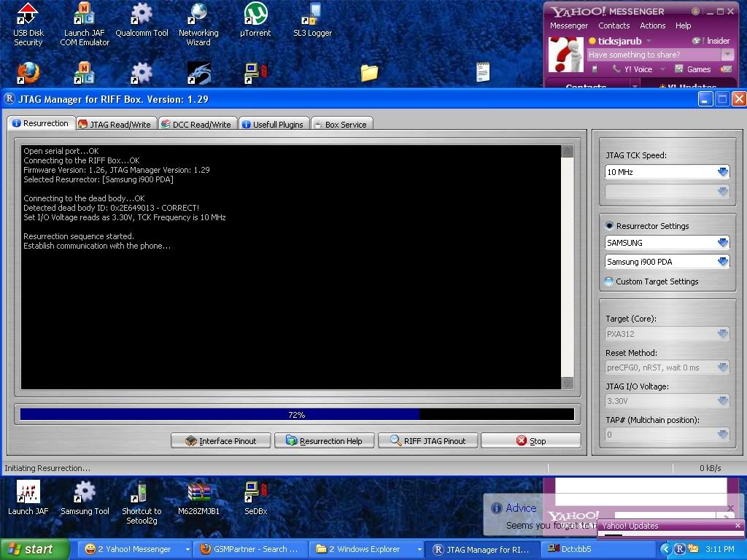Open M628ZMJB1 archive icon
The image size is (747, 560).
(198, 498)
